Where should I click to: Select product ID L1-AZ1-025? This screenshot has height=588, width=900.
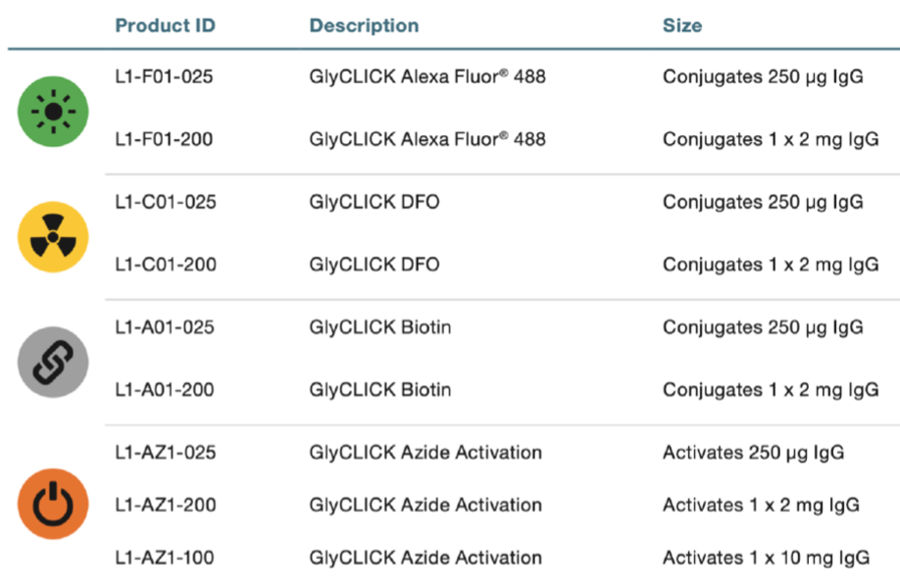pos(166,453)
